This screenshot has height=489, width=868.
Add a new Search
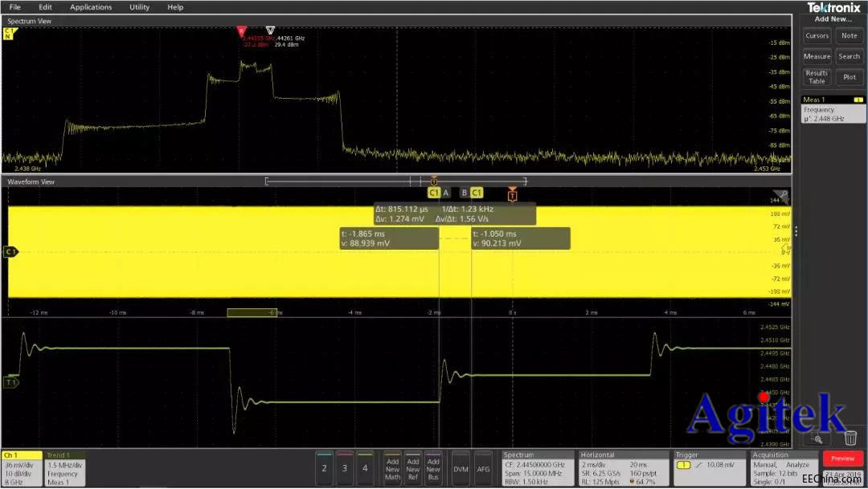click(850, 56)
